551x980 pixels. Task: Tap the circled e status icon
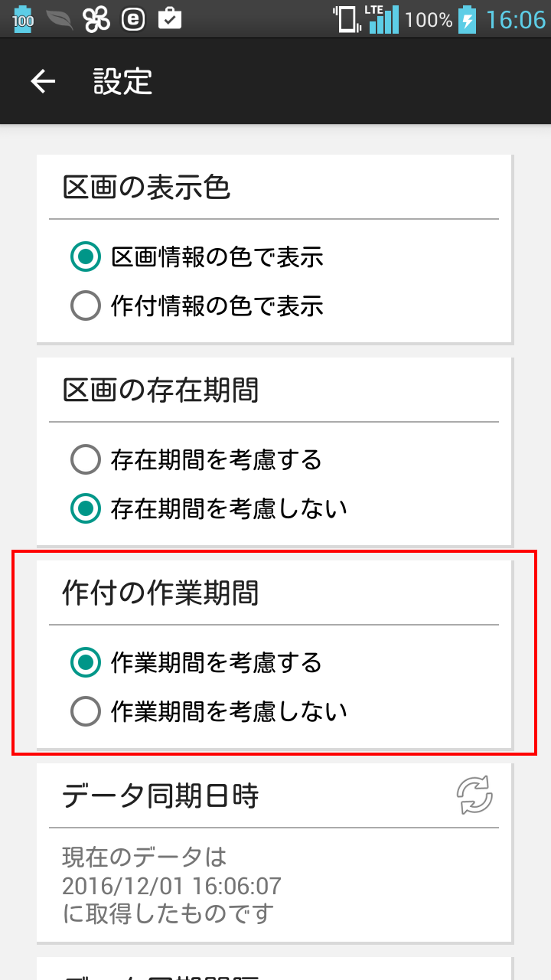[x=134, y=19]
